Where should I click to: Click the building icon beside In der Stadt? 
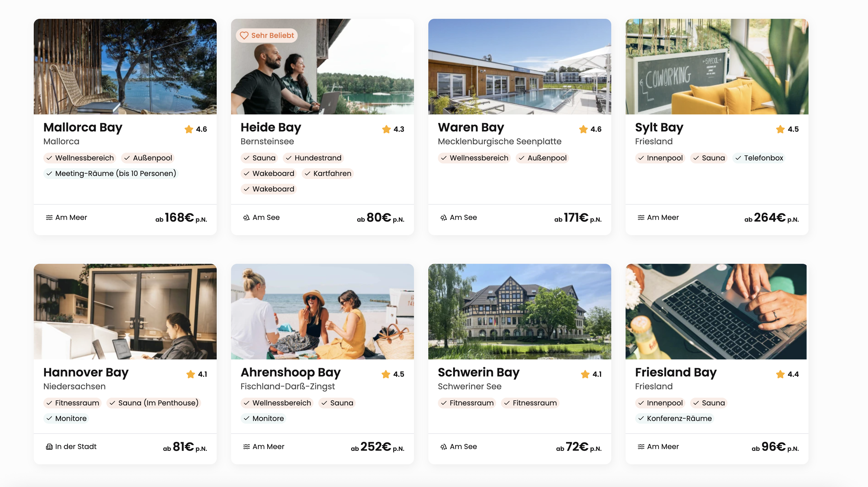coord(49,446)
